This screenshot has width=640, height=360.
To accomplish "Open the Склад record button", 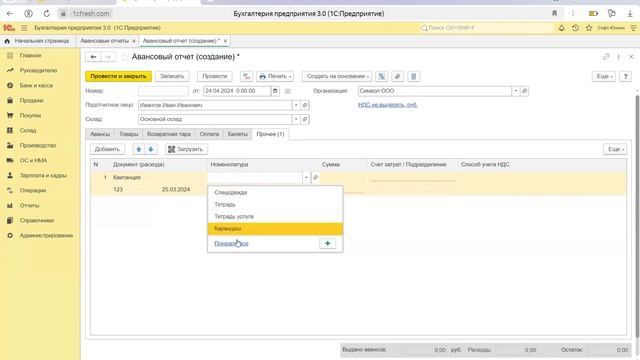I will pos(305,119).
